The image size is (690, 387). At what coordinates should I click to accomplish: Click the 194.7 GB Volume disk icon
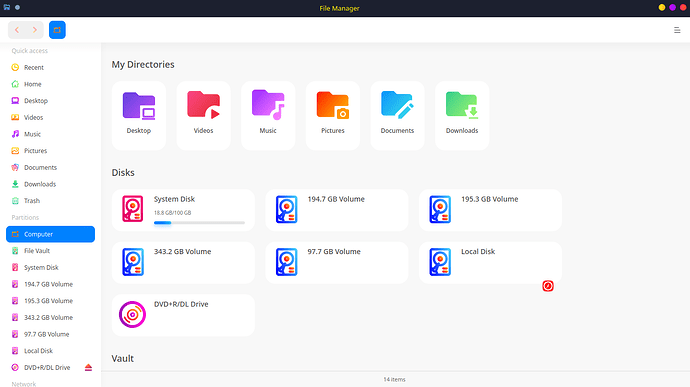286,210
